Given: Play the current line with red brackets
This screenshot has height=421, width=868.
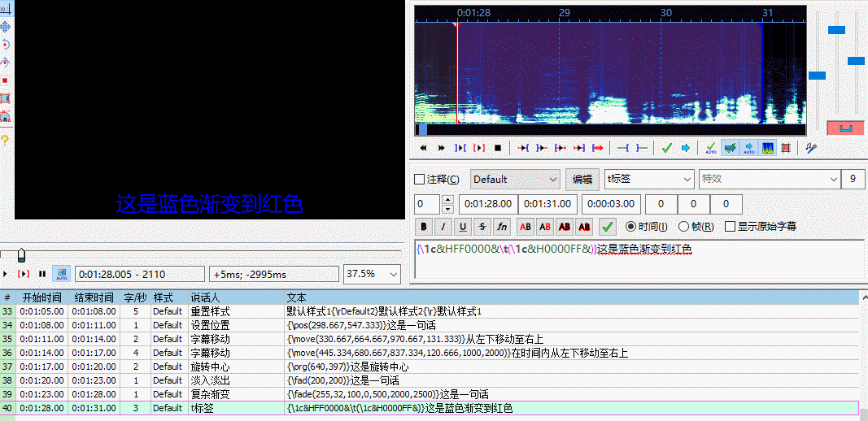Looking at the screenshot, I should click(x=479, y=148).
